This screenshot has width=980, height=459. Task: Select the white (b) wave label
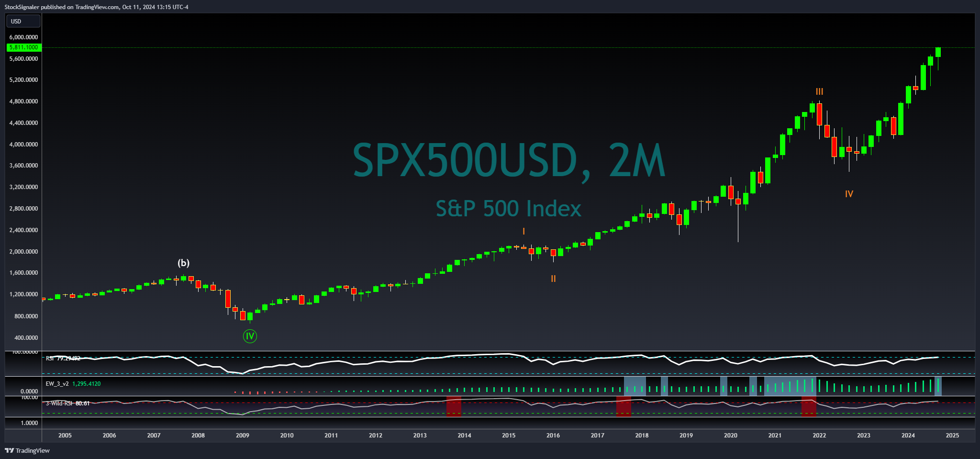pos(184,263)
